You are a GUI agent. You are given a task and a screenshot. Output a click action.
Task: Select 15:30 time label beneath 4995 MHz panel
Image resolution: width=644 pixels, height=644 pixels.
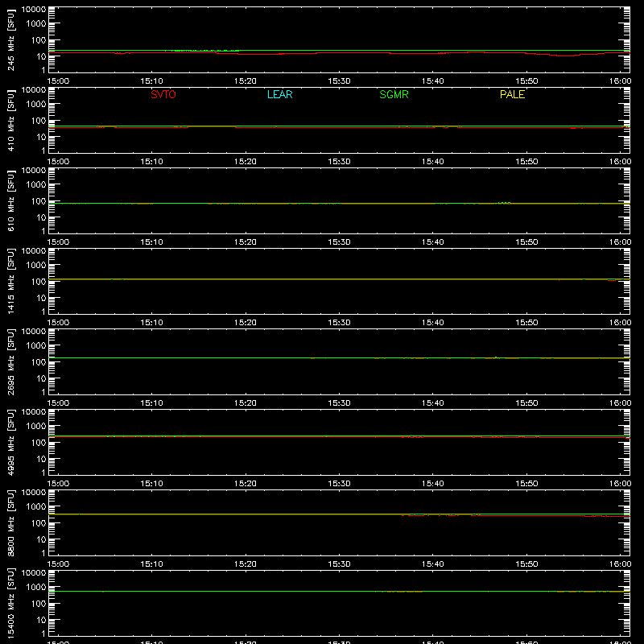(x=339, y=484)
